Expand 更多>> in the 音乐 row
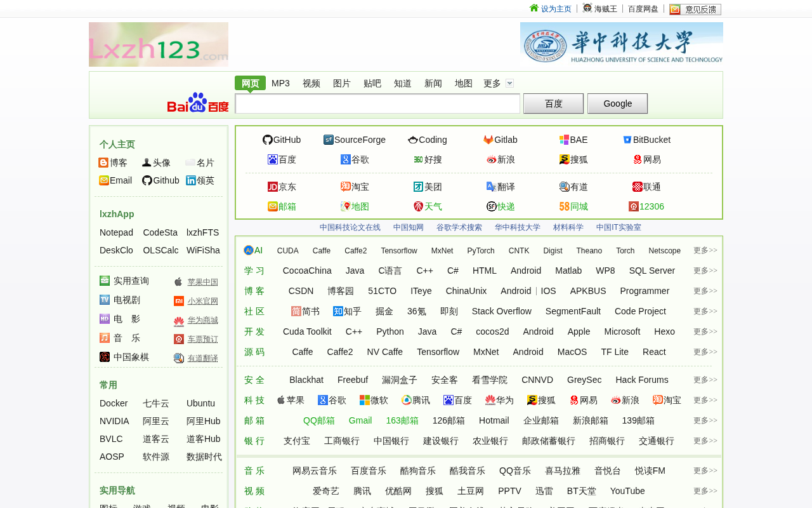Screen dimensions: 812x508 705,471
